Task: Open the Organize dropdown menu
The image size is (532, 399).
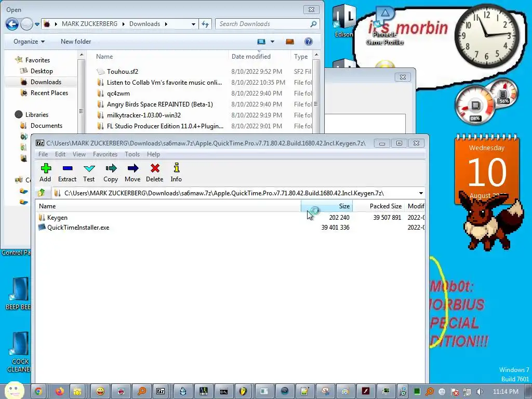Action: pos(29,42)
